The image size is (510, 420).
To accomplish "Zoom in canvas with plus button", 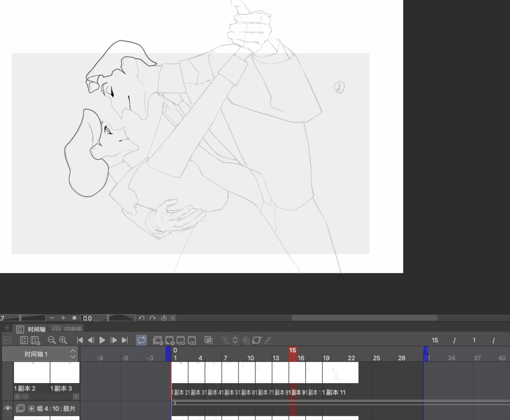I will tap(63, 318).
